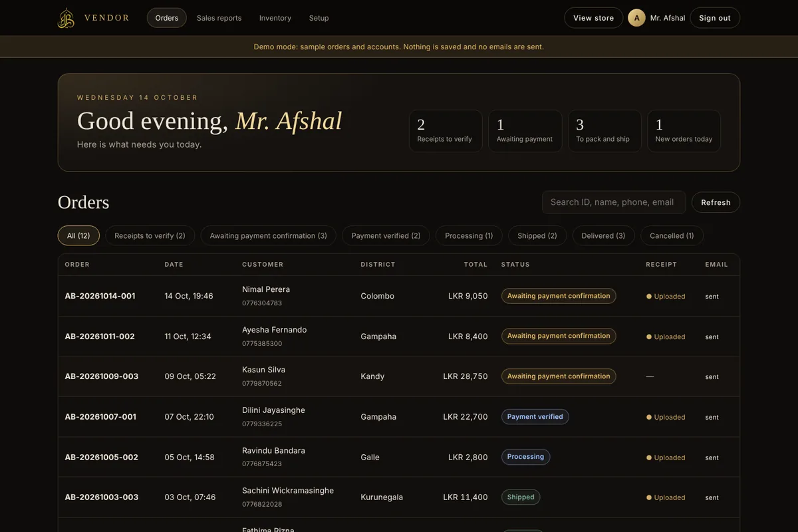The image size is (798, 532).
Task: Click the Payment verified status badge
Action: point(535,417)
